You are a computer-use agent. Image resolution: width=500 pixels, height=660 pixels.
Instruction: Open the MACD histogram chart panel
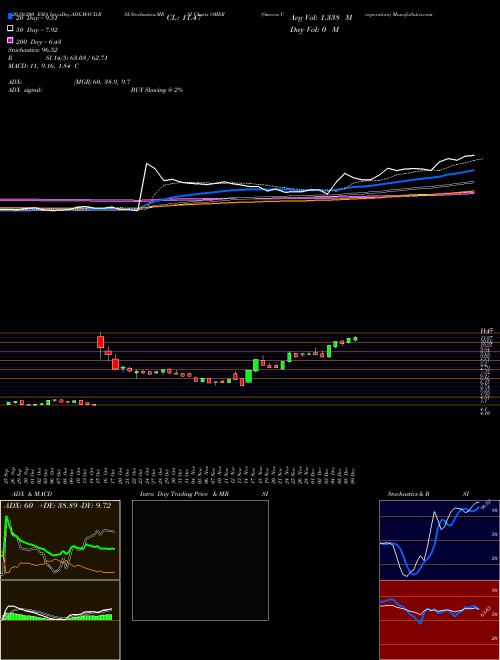point(60,620)
